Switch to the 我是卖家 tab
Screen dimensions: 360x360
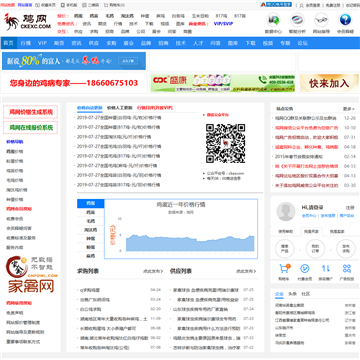pos(337,231)
